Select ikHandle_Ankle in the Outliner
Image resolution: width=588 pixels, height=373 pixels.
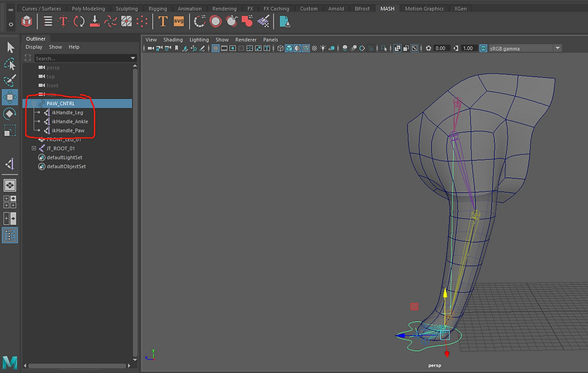coord(70,121)
